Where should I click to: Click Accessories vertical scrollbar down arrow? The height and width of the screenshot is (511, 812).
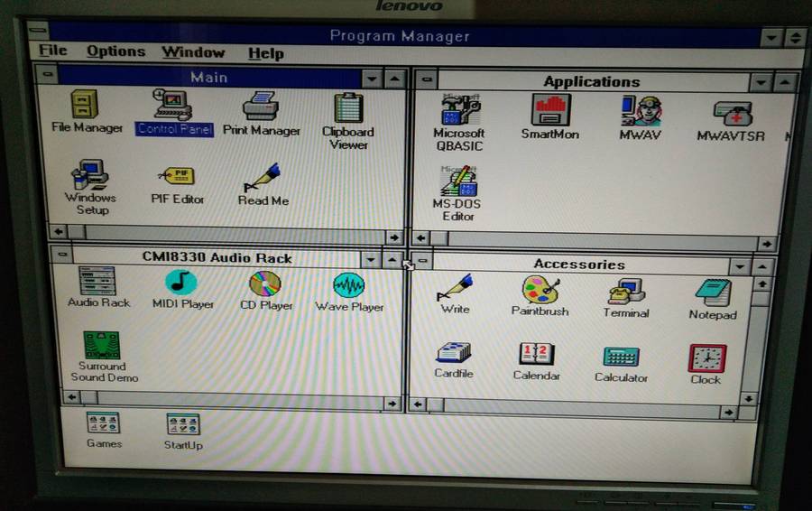748,398
